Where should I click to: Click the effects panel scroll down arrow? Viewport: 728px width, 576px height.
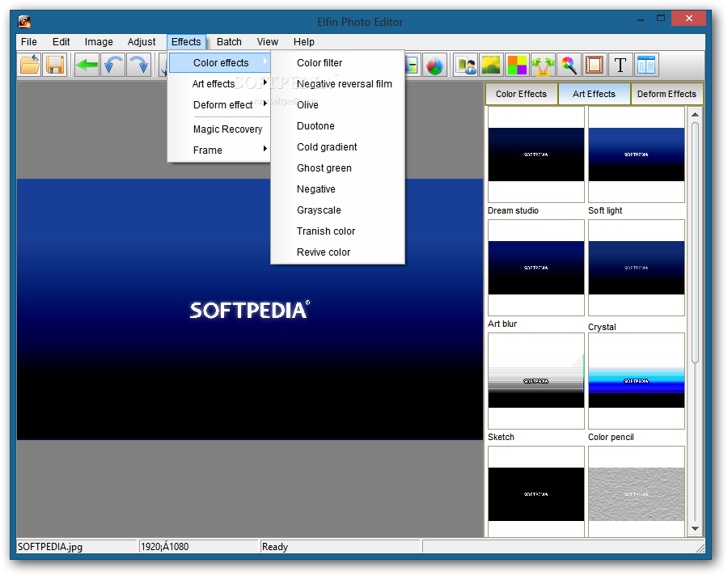coord(695,528)
